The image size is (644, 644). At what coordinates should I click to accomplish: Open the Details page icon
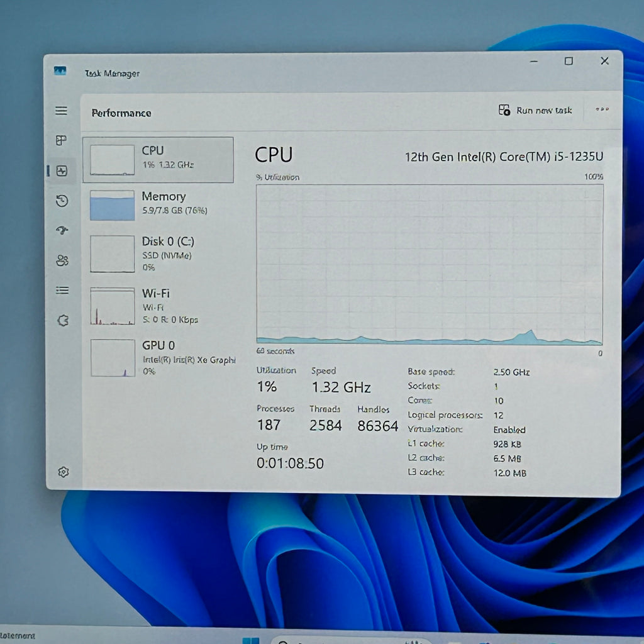[x=62, y=291]
